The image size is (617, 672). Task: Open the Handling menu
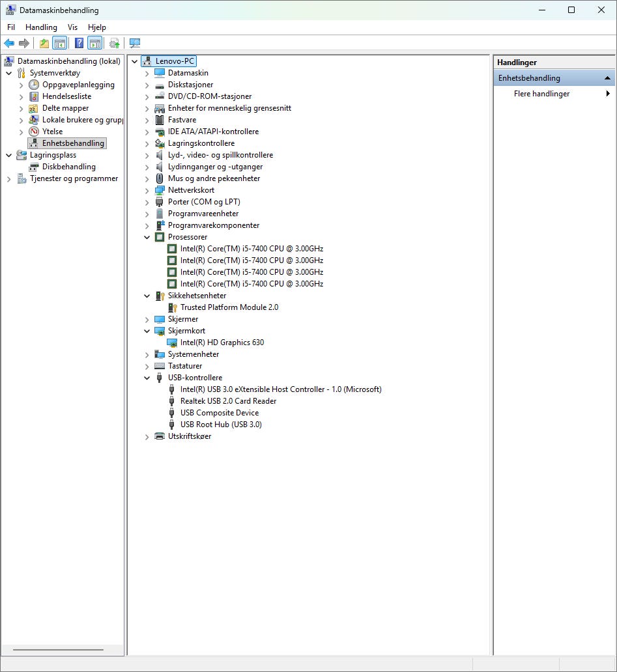click(x=41, y=27)
